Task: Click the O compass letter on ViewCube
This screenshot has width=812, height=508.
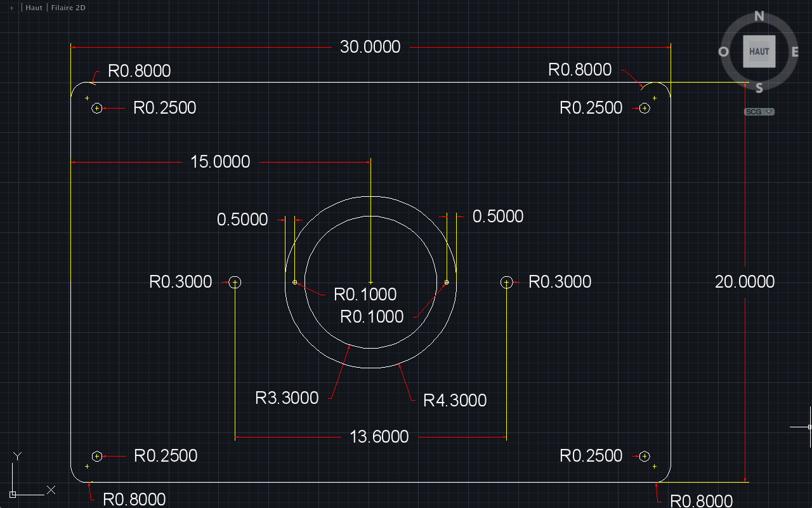Action: (723, 52)
